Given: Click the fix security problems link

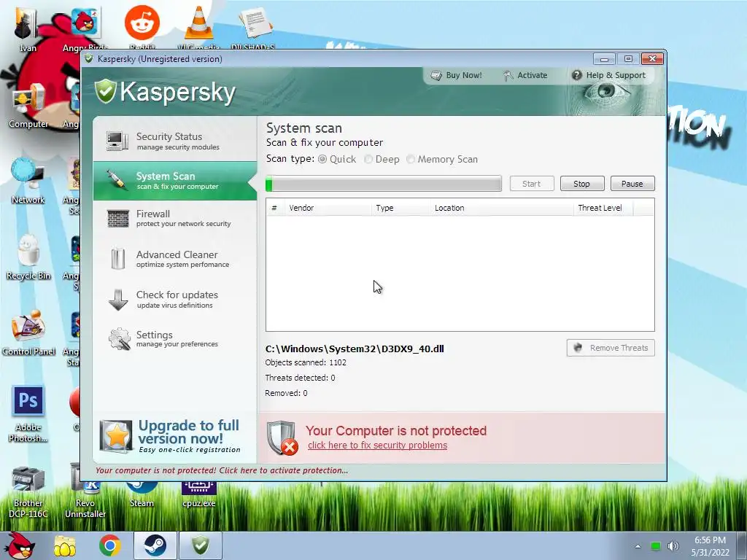Looking at the screenshot, I should coord(377,446).
